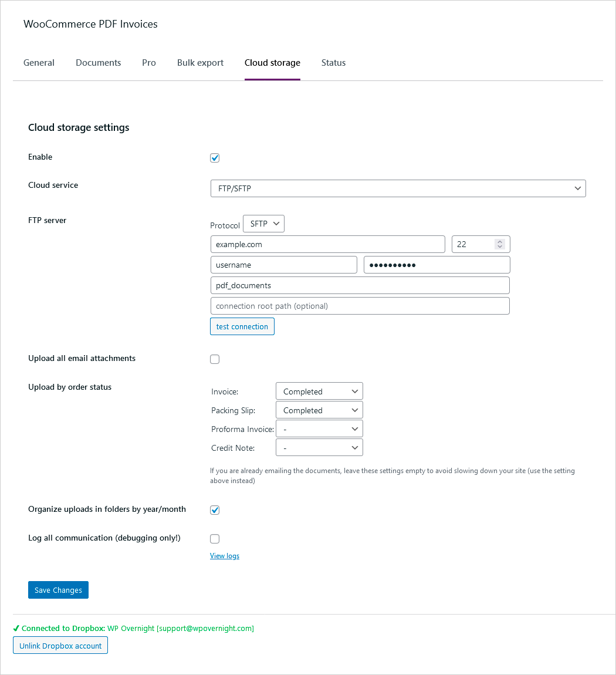Click the port number stepper arrows
Screen dimensions: 616x675
coord(500,244)
